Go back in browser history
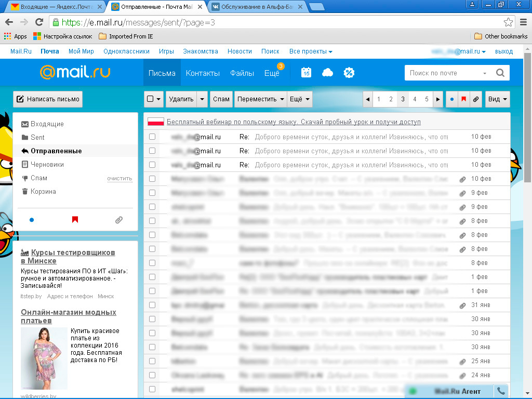532x399 pixels. pyautogui.click(x=9, y=22)
